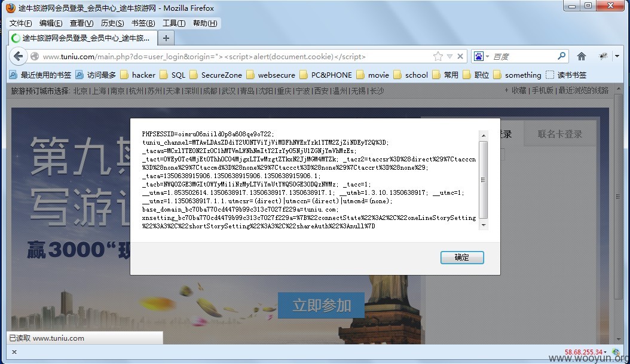
Task: Click the alert text scrollbar thumb
Action: (484, 179)
